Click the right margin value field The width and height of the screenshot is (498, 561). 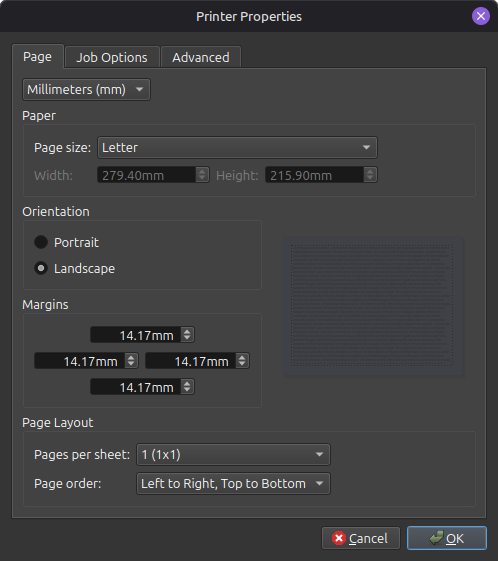(x=190, y=361)
